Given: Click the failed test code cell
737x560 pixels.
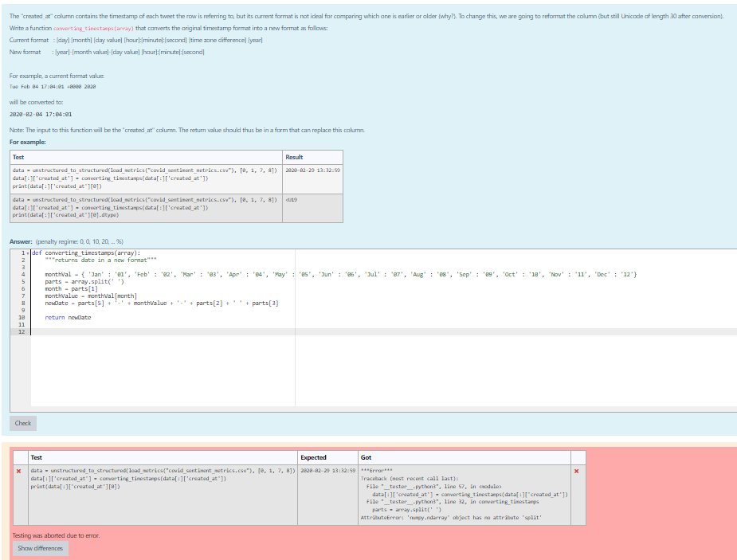Looking at the screenshot, I should [x=159, y=476].
